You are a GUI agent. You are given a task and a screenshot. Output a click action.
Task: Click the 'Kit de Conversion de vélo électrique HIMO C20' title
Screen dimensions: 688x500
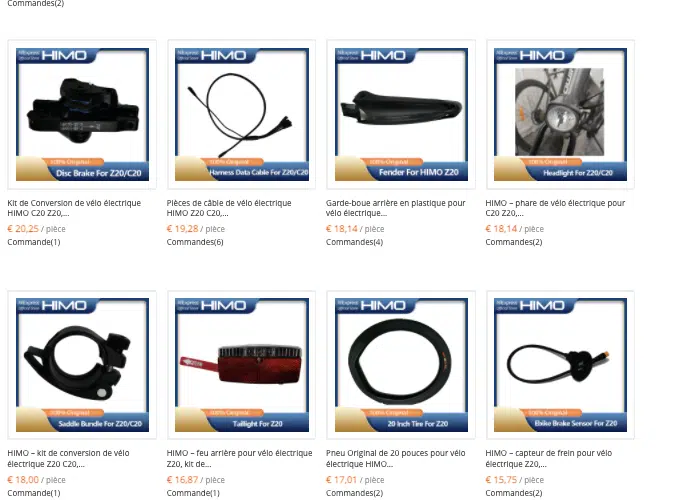click(74, 208)
